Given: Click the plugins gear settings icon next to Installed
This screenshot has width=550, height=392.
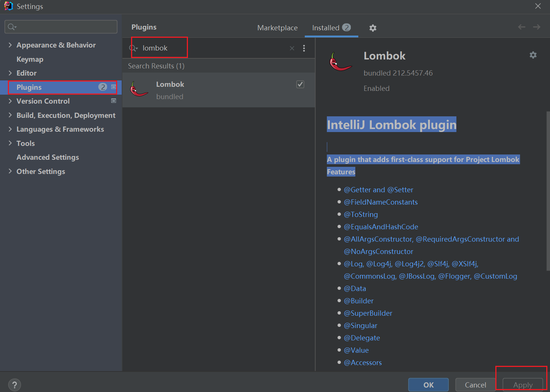Looking at the screenshot, I should (373, 28).
